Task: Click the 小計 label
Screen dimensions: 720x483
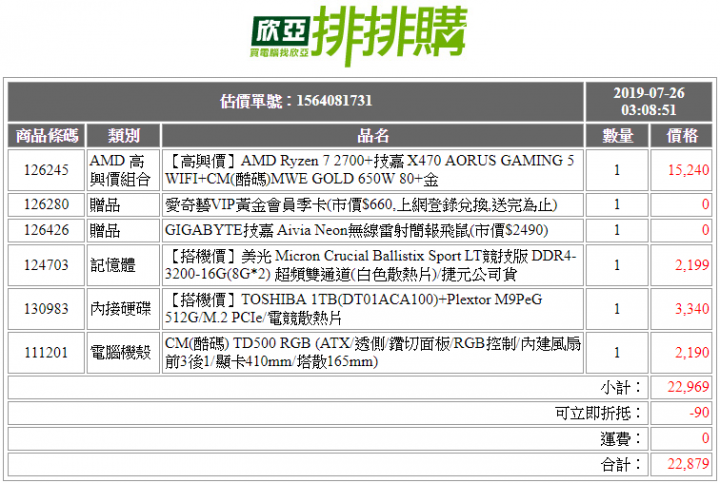Action: click(x=620, y=388)
